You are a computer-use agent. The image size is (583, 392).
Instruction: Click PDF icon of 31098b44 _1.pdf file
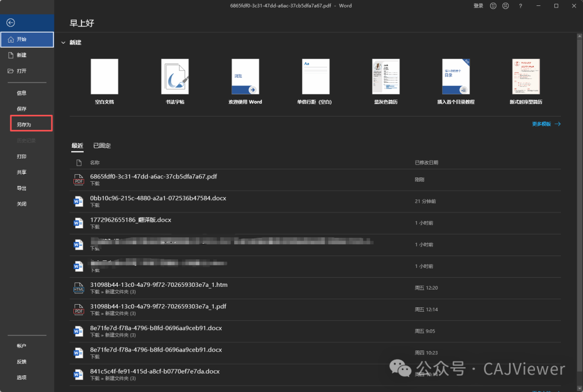[78, 310]
